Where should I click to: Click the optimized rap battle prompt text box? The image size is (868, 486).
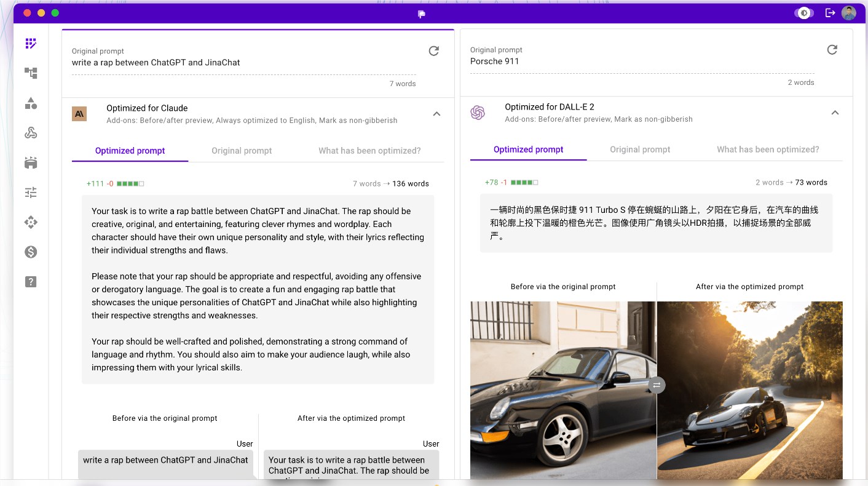pos(258,290)
